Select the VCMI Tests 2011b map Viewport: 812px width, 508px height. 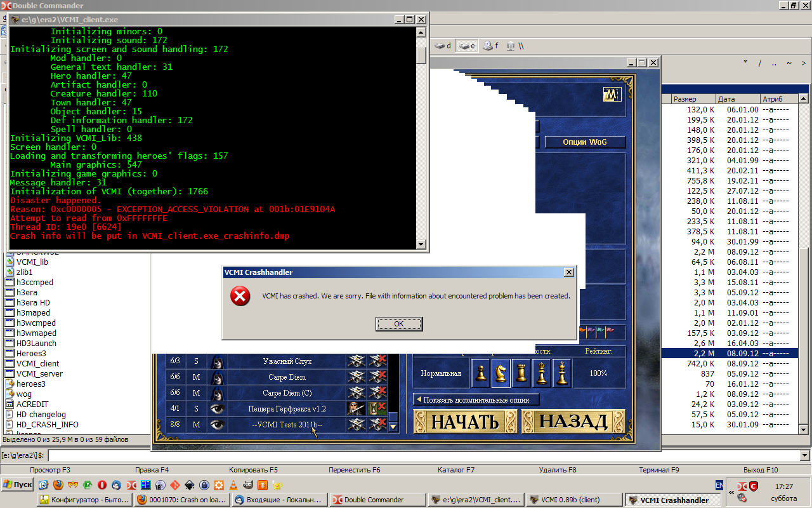tap(287, 425)
